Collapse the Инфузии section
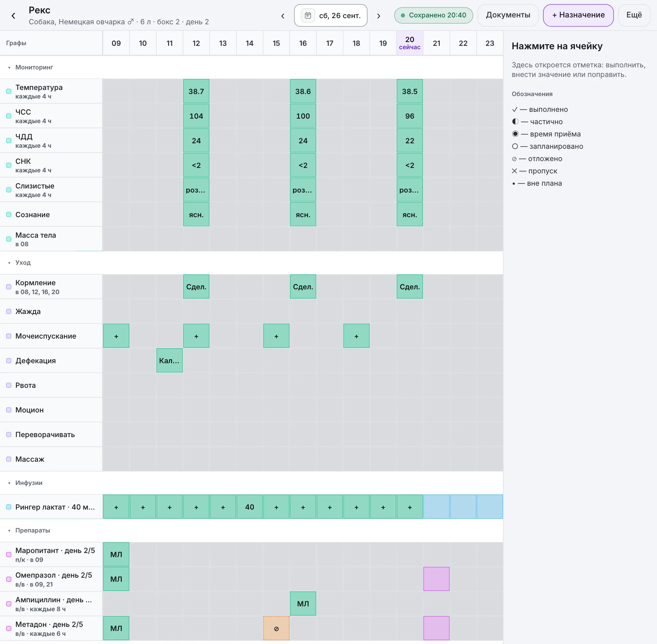 pyautogui.click(x=9, y=483)
